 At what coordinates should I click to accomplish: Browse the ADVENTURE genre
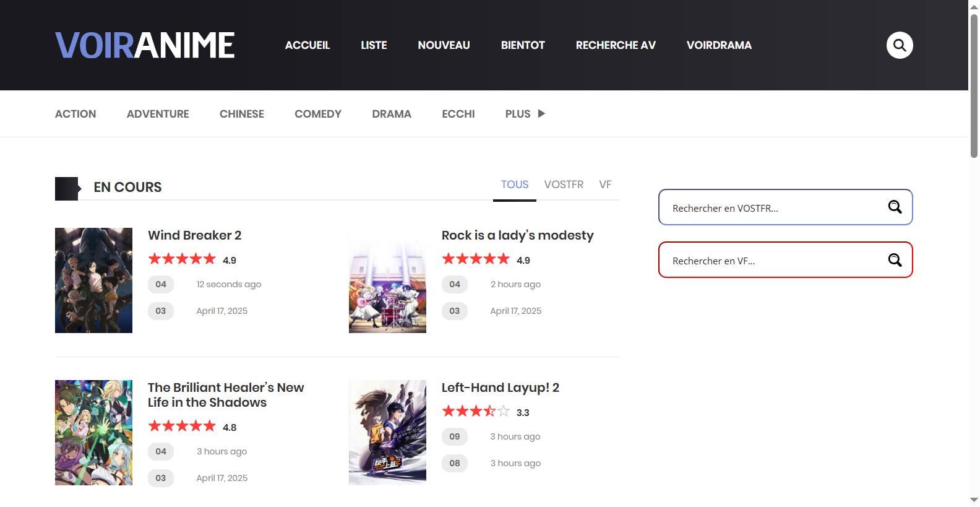158,114
